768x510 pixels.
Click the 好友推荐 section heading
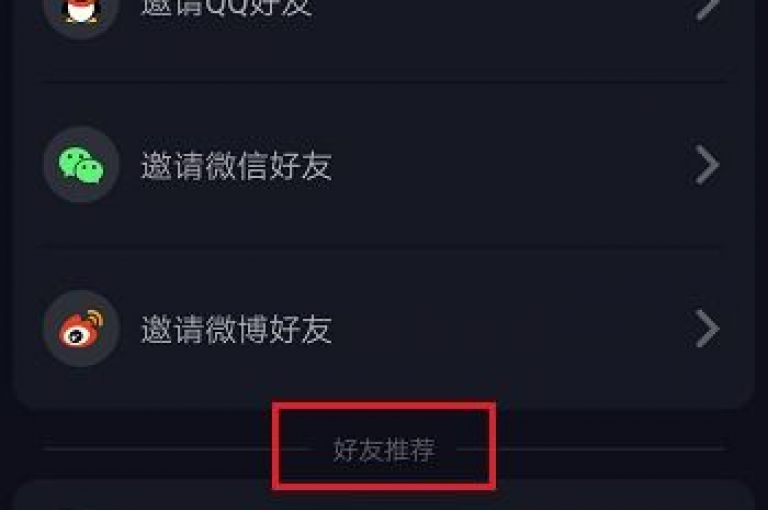pyautogui.click(x=384, y=449)
